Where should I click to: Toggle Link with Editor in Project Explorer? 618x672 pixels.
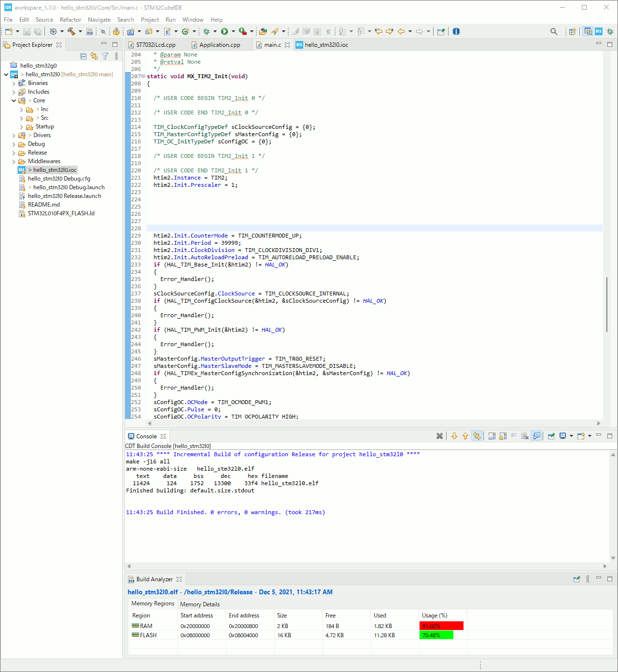tap(94, 56)
